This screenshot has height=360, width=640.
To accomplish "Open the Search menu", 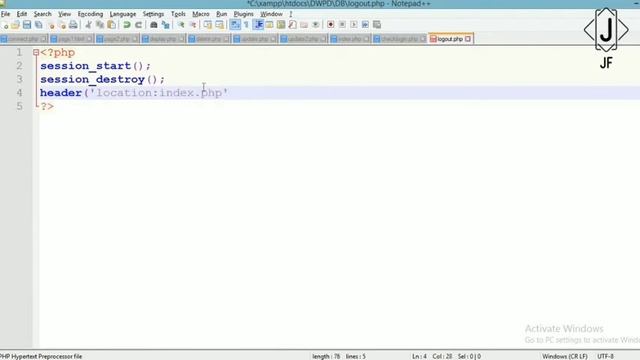I will pos(42,14).
